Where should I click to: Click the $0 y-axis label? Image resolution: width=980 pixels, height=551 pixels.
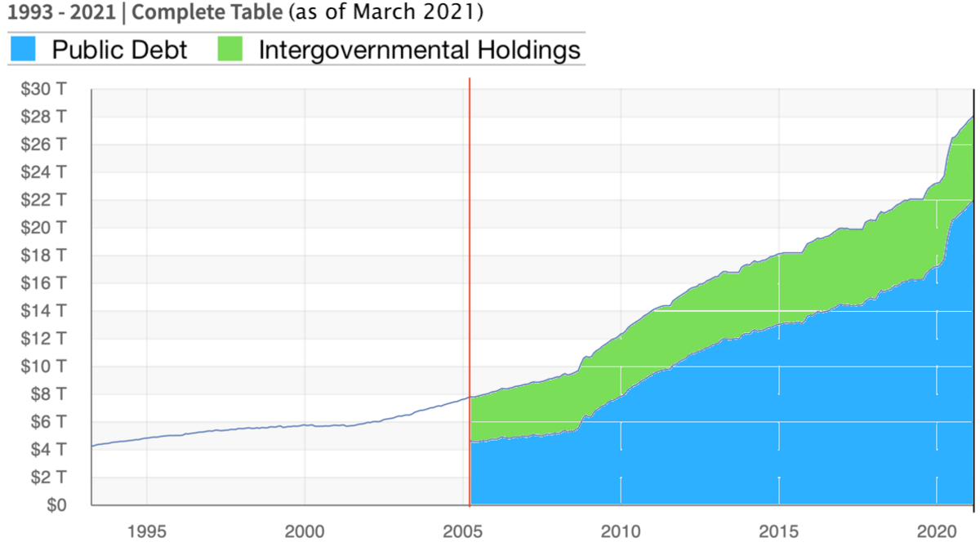pyautogui.click(x=56, y=505)
